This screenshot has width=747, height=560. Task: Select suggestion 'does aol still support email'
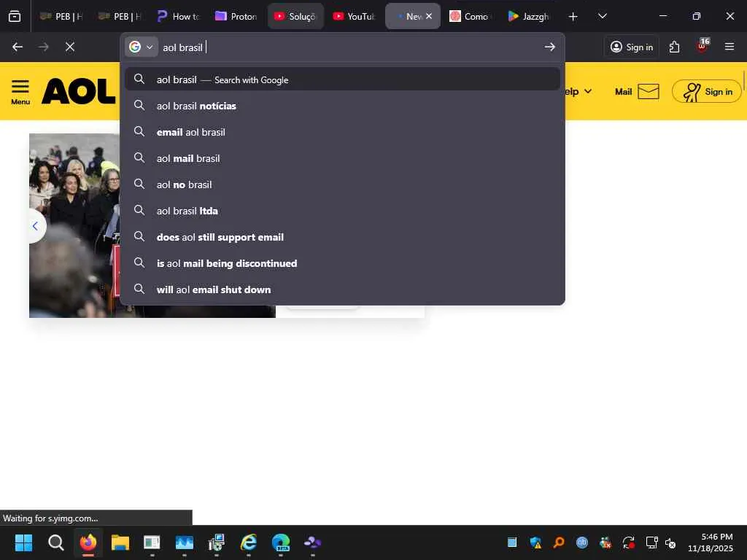[342, 237]
